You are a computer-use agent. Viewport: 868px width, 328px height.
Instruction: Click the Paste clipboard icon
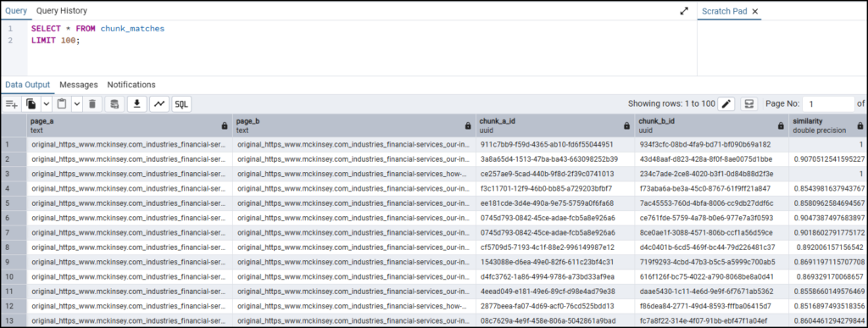62,104
